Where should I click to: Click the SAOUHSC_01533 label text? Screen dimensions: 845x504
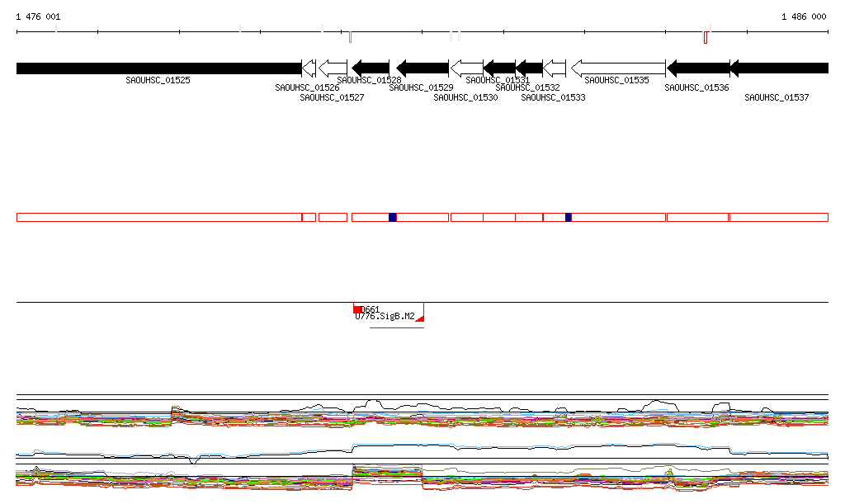point(553,97)
